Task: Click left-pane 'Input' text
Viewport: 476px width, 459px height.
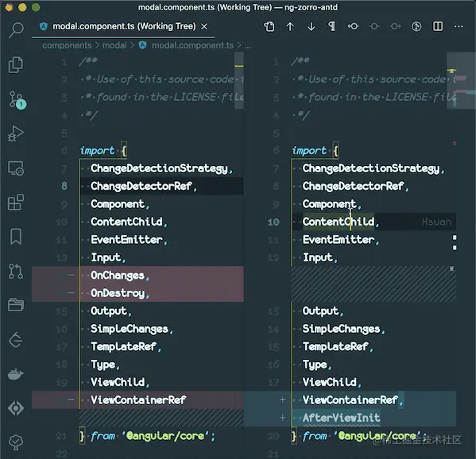Action: click(x=106, y=257)
